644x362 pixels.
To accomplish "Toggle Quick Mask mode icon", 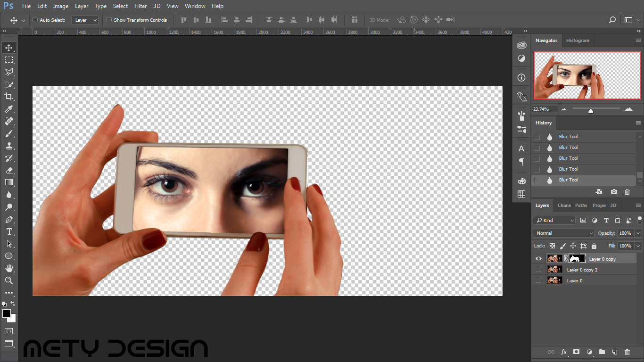I will tap(8, 331).
